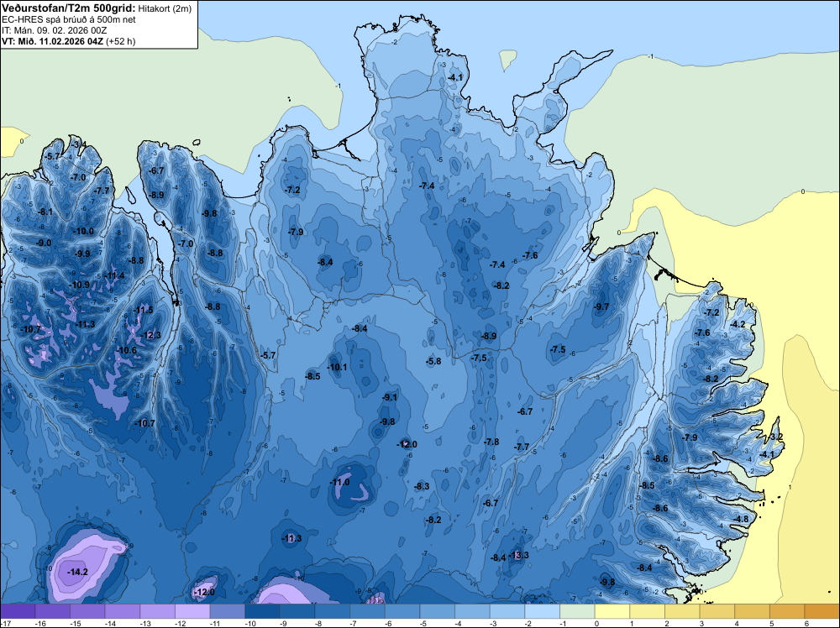Image resolution: width=840 pixels, height=628 pixels.
Task: Click the initial time 'IT: Mán. 09. 02. 2026 00Z'
Action: coord(54,30)
